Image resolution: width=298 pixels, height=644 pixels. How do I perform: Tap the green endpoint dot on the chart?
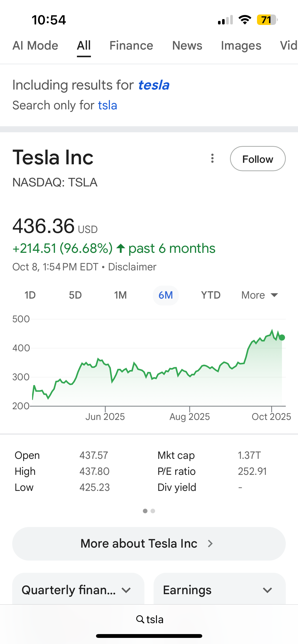pos(282,338)
